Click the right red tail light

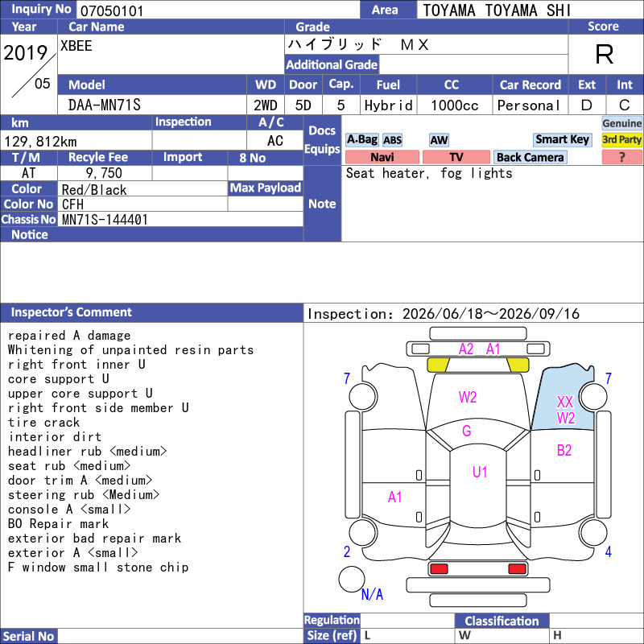[517, 569]
